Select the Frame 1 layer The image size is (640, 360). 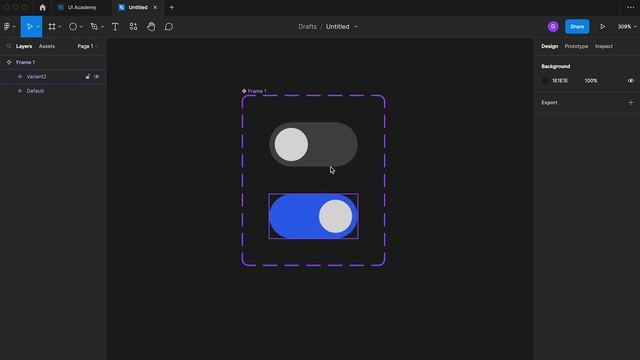53,62
